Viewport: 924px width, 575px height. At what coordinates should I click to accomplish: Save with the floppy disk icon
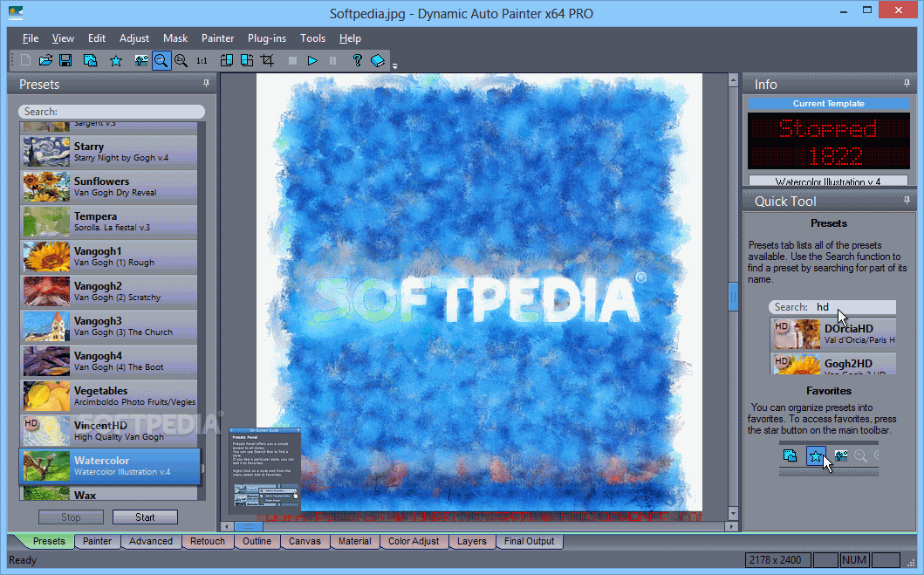[x=65, y=60]
